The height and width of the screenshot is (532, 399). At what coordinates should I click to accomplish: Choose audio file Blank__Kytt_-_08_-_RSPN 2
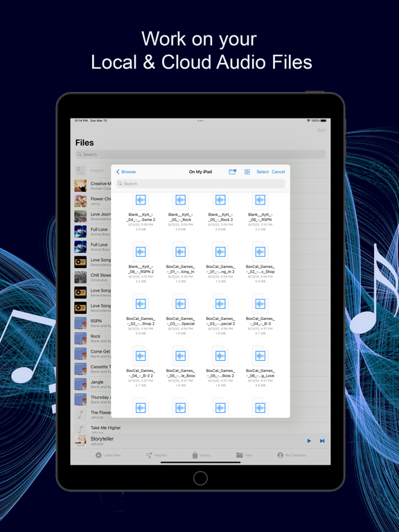coord(141,262)
